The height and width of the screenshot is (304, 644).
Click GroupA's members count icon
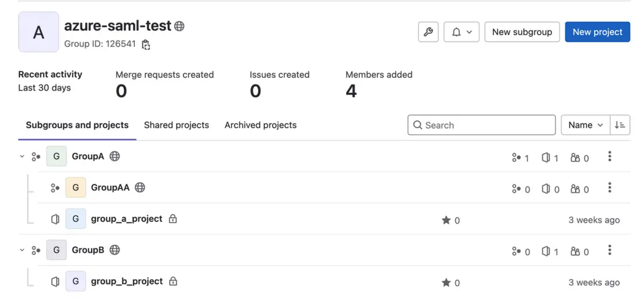pos(575,158)
